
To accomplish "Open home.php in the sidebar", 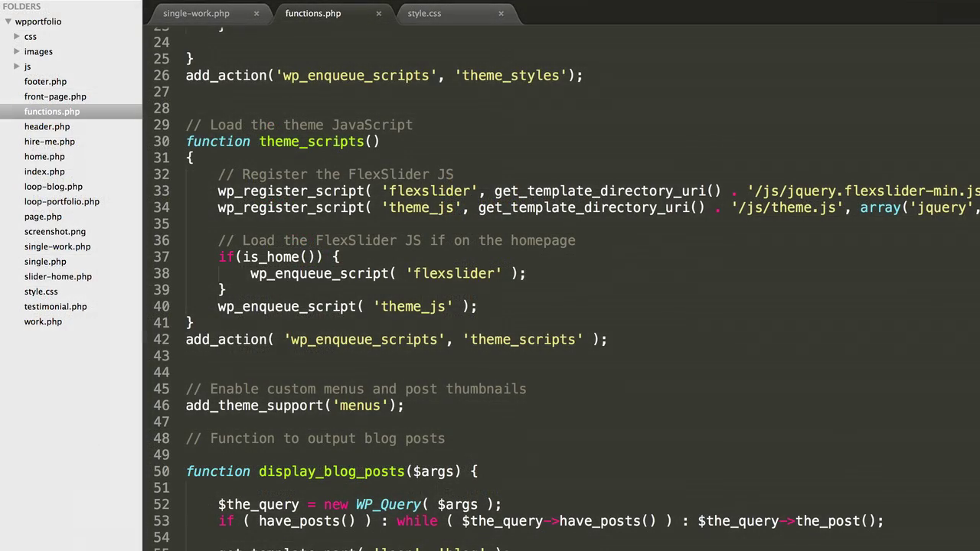I will click(x=44, y=156).
